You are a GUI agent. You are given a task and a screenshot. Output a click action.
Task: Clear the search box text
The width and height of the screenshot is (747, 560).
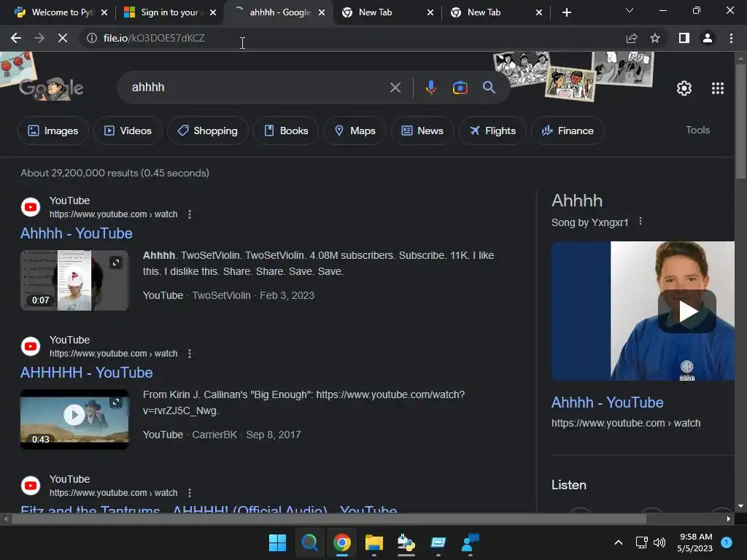pos(395,87)
